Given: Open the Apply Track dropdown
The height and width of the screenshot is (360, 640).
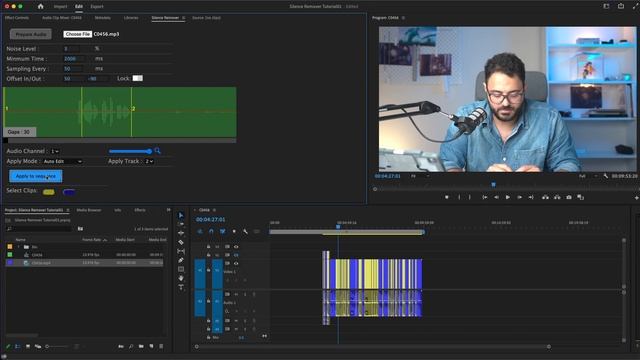Looking at the screenshot, I should click(149, 161).
